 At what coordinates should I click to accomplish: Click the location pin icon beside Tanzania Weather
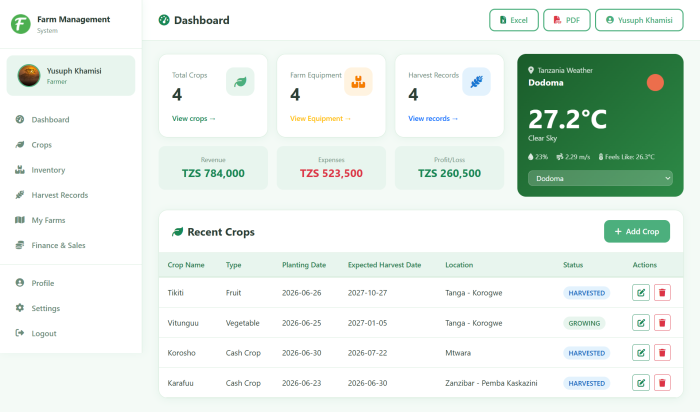[531, 70]
